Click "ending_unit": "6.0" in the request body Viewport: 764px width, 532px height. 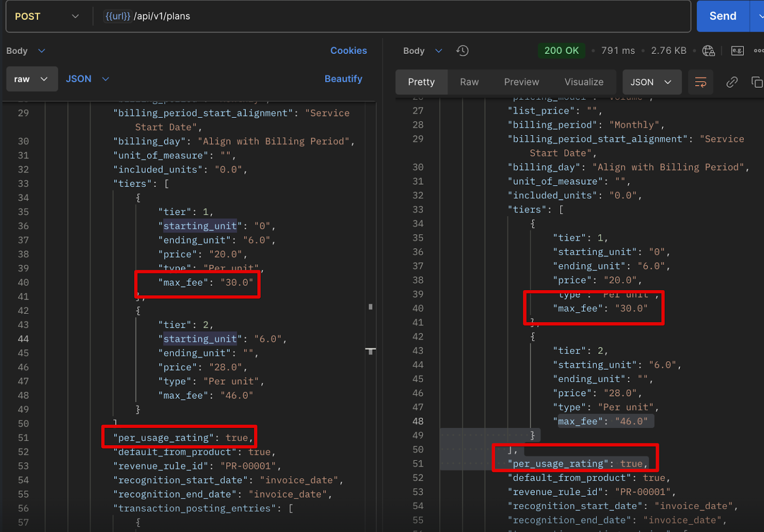(x=217, y=240)
